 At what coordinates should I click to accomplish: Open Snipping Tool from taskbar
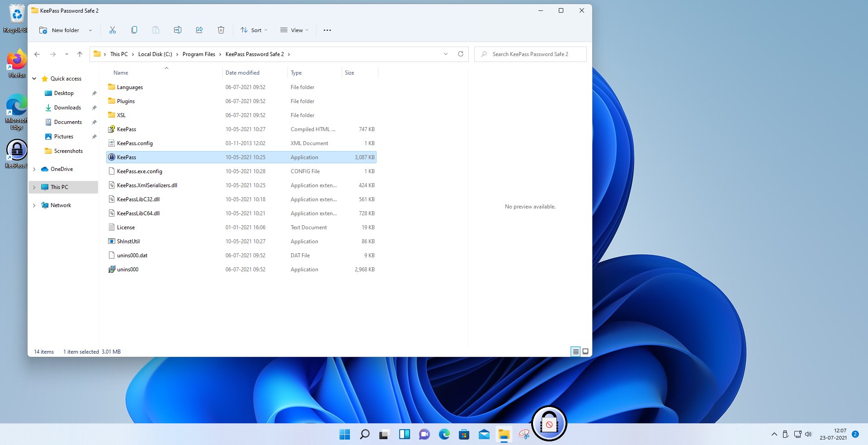(x=524, y=435)
